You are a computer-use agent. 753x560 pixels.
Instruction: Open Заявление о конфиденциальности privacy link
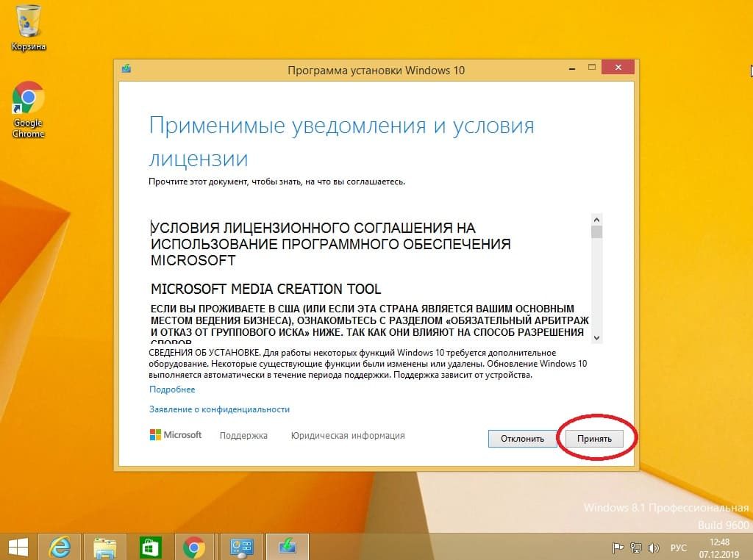pos(219,409)
